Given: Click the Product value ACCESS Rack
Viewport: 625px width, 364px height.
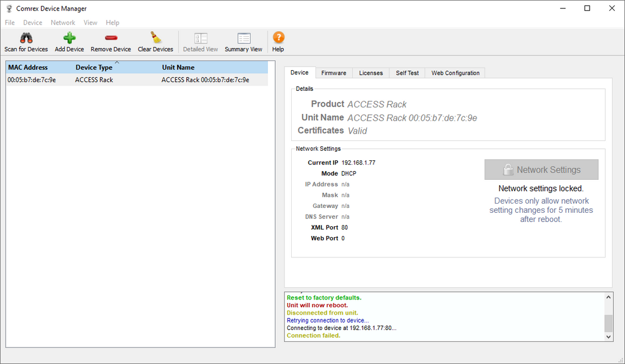Looking at the screenshot, I should point(377,104).
